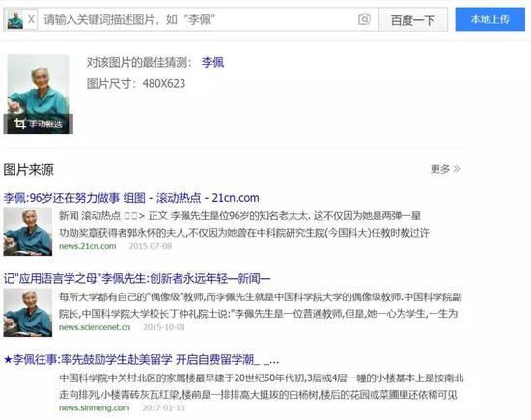Open the uploaded image thumbnail in search bar
This screenshot has height=420, width=531.
click(x=15, y=19)
